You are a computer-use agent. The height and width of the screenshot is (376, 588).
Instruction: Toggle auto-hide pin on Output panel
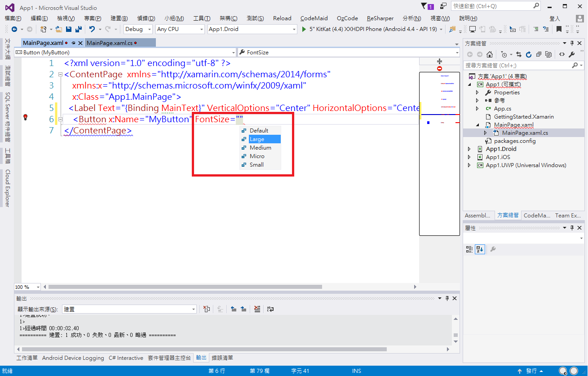click(447, 298)
